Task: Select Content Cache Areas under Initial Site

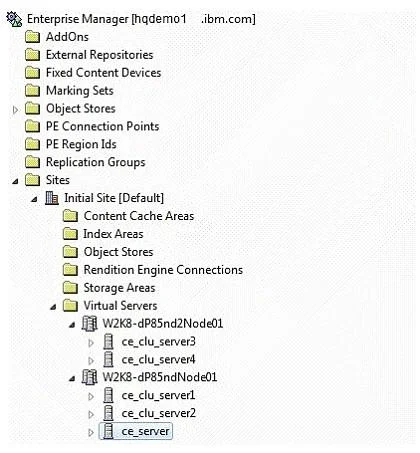Action: (139, 216)
